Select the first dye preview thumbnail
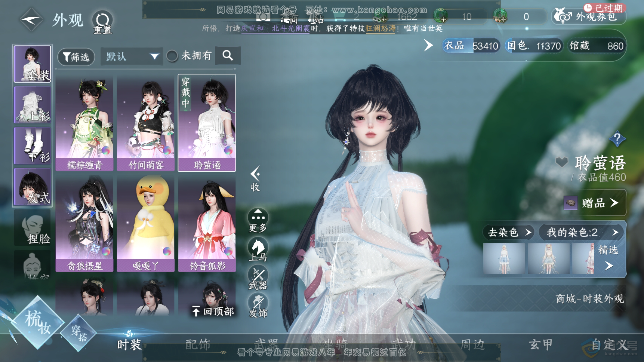The width and height of the screenshot is (644, 362). pyautogui.click(x=504, y=258)
